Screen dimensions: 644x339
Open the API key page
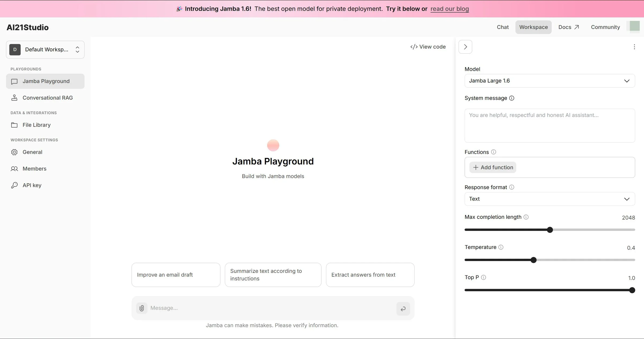[x=45, y=185]
